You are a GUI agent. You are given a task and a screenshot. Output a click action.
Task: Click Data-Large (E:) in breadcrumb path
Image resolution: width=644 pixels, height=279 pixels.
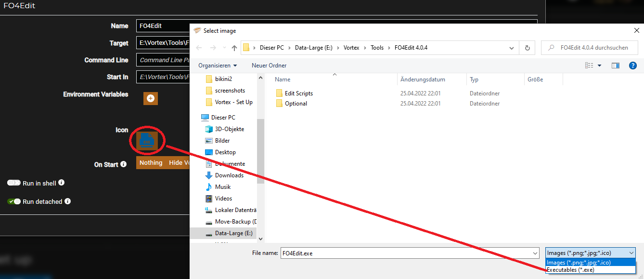tap(314, 48)
